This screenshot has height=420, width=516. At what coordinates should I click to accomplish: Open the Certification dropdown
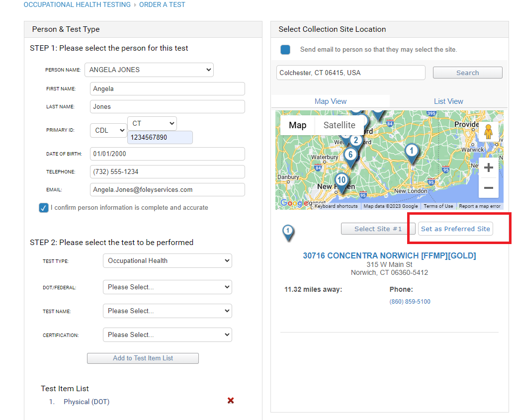(167, 335)
